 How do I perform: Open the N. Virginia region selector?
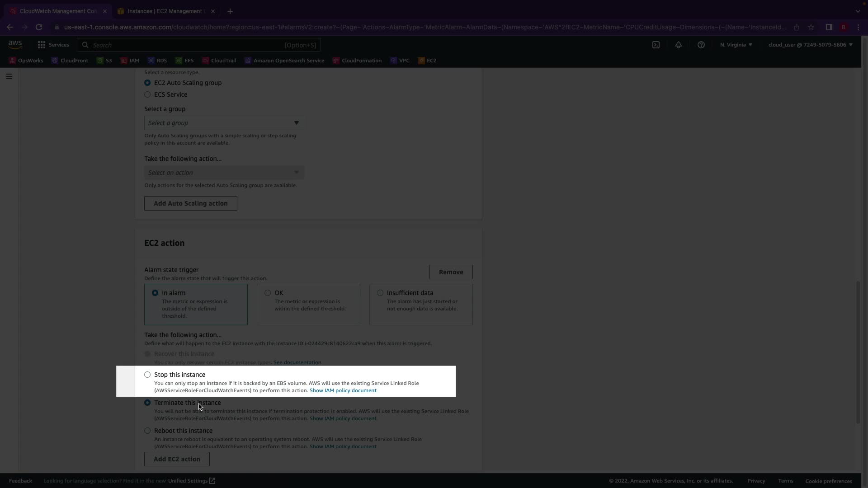(736, 45)
